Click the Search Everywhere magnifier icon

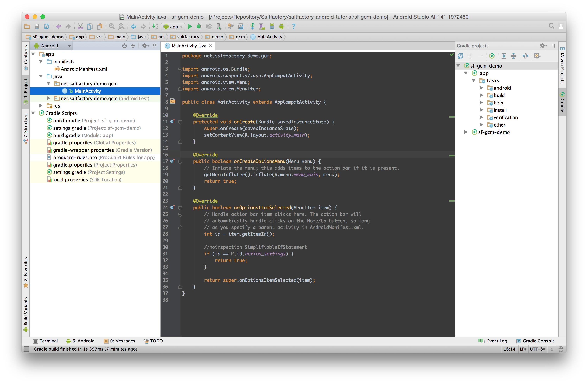[x=551, y=26]
